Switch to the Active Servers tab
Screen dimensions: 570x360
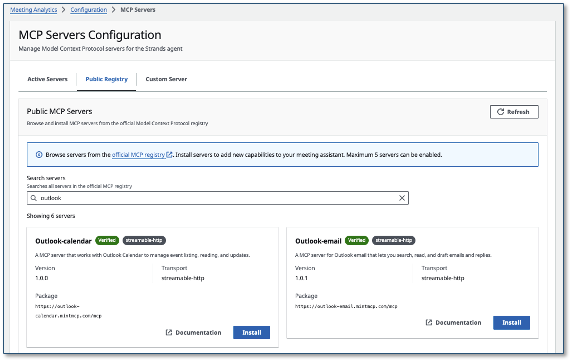click(48, 79)
